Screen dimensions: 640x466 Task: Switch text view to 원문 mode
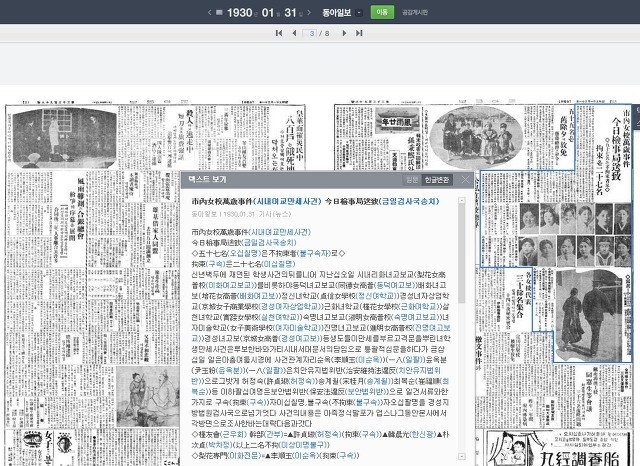coord(412,180)
